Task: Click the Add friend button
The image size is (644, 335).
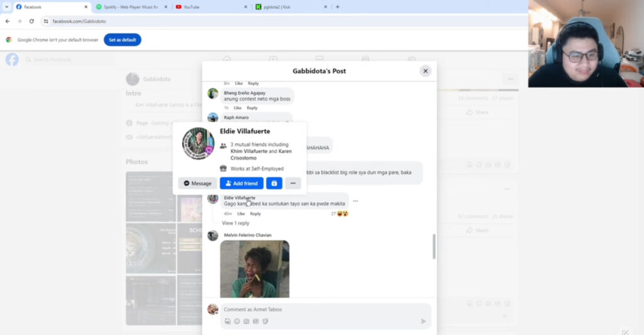Action: [x=241, y=183]
